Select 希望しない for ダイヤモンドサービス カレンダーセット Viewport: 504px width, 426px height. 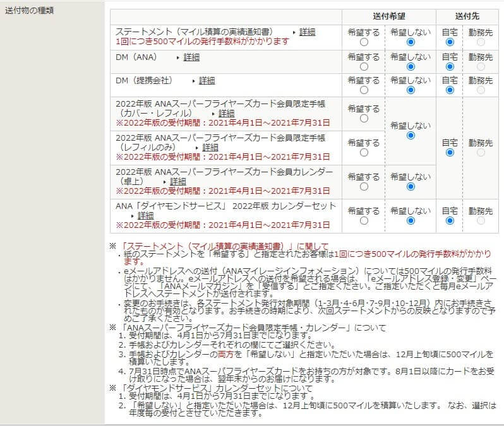pos(411,220)
